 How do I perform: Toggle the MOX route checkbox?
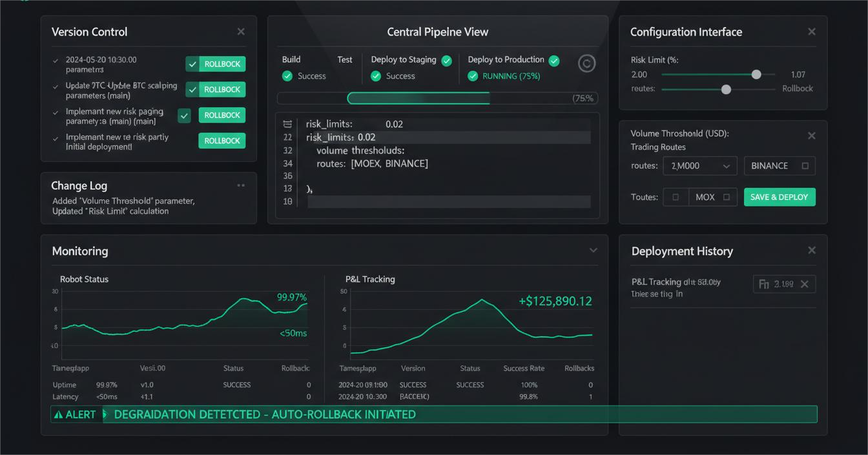tap(727, 197)
